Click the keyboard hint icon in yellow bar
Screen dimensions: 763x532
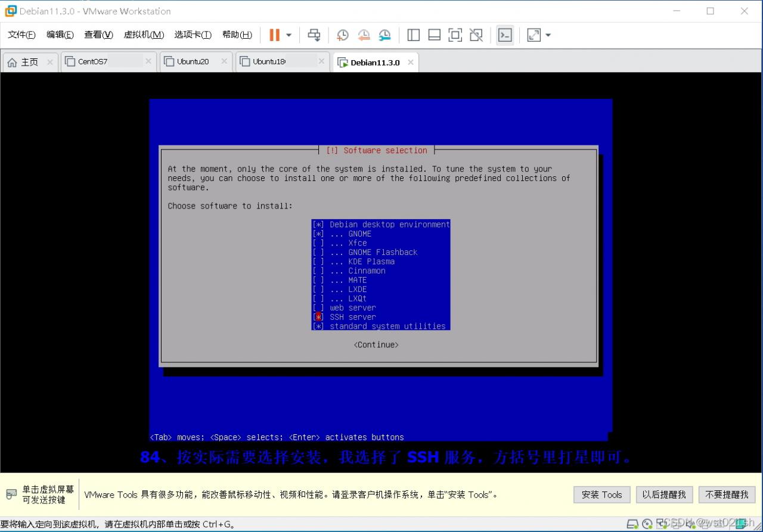11,494
